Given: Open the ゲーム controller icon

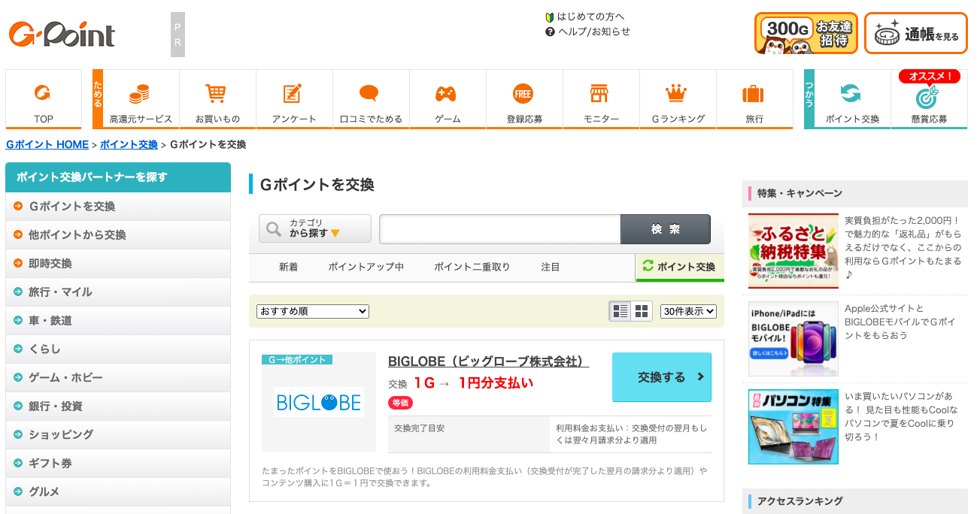Looking at the screenshot, I should point(447,94).
